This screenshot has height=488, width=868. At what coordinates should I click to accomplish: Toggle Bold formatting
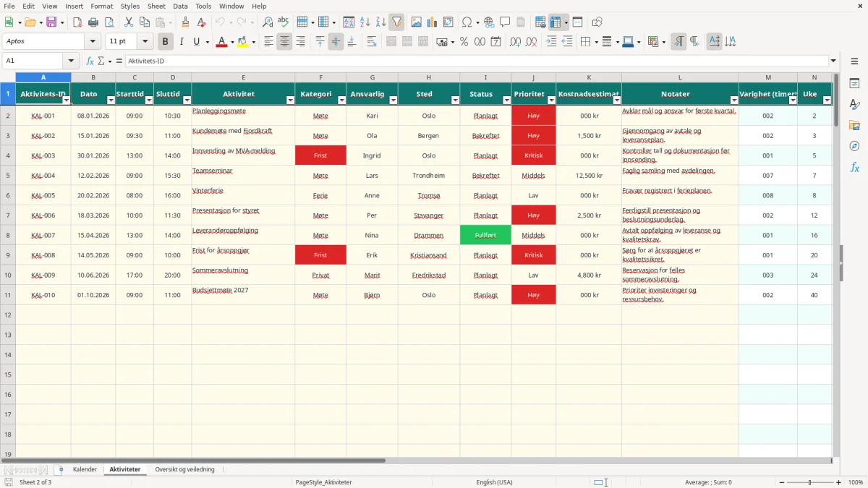click(165, 42)
